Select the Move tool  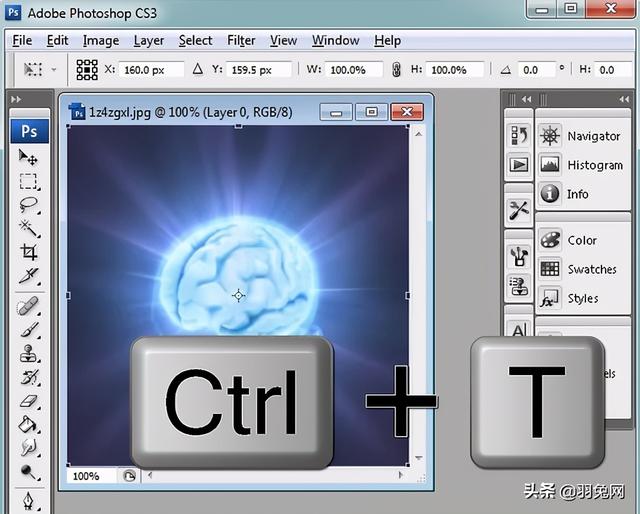28,157
